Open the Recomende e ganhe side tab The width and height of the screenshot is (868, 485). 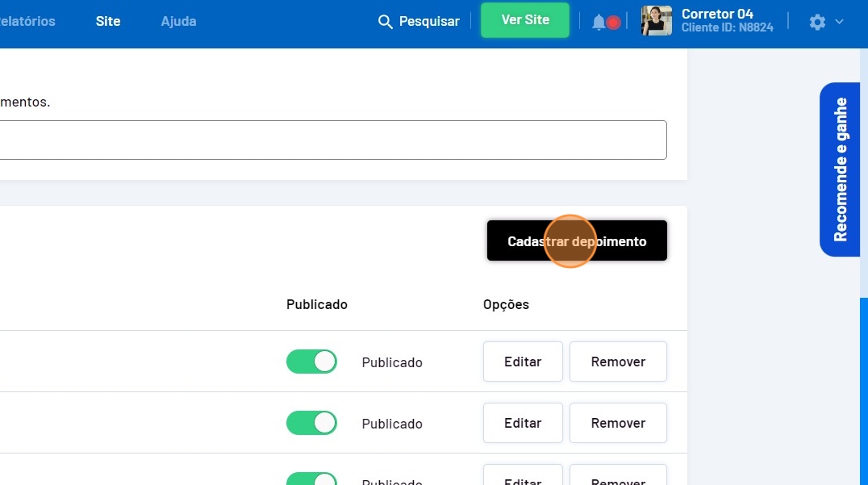coord(840,169)
